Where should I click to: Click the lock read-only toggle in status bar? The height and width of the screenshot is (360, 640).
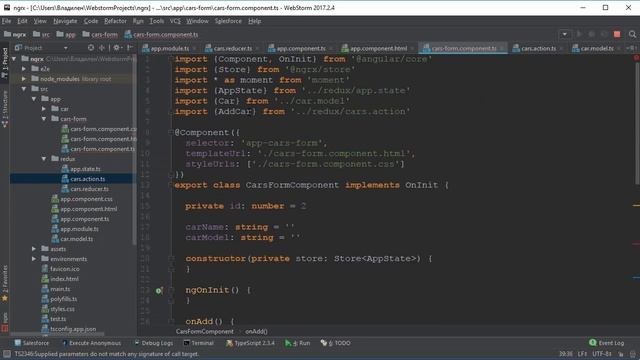tap(621, 354)
